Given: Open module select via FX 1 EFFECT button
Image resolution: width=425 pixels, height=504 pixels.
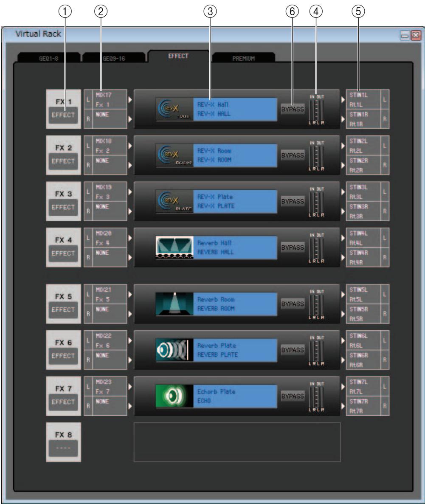Looking at the screenshot, I should 63,115.
